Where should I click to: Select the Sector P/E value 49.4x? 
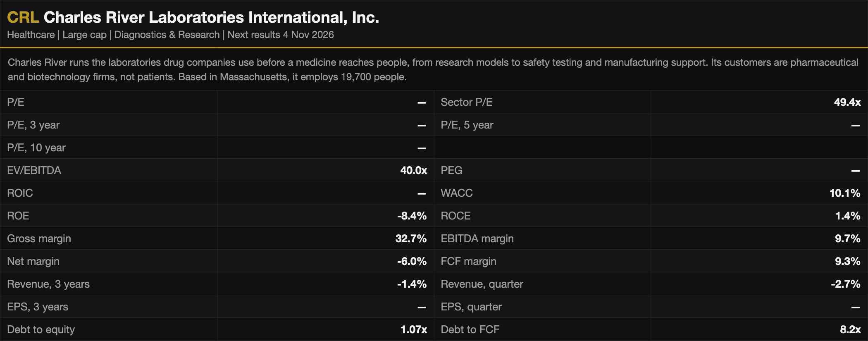(x=847, y=102)
